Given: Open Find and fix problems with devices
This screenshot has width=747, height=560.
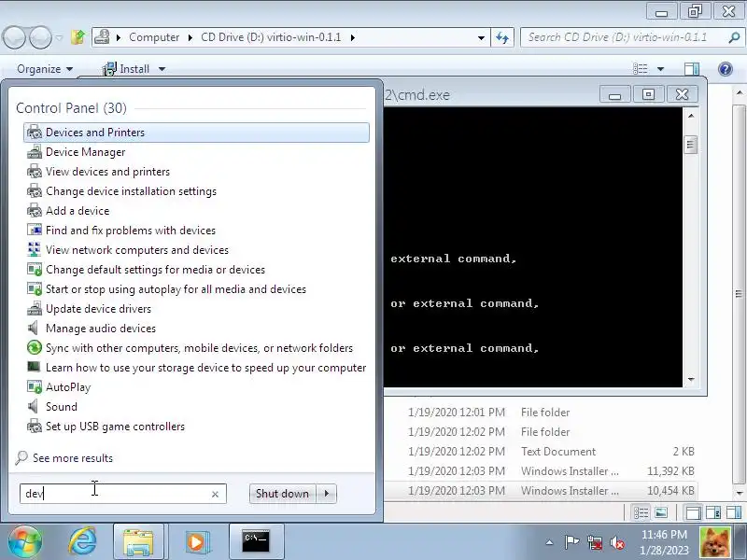Looking at the screenshot, I should [131, 230].
